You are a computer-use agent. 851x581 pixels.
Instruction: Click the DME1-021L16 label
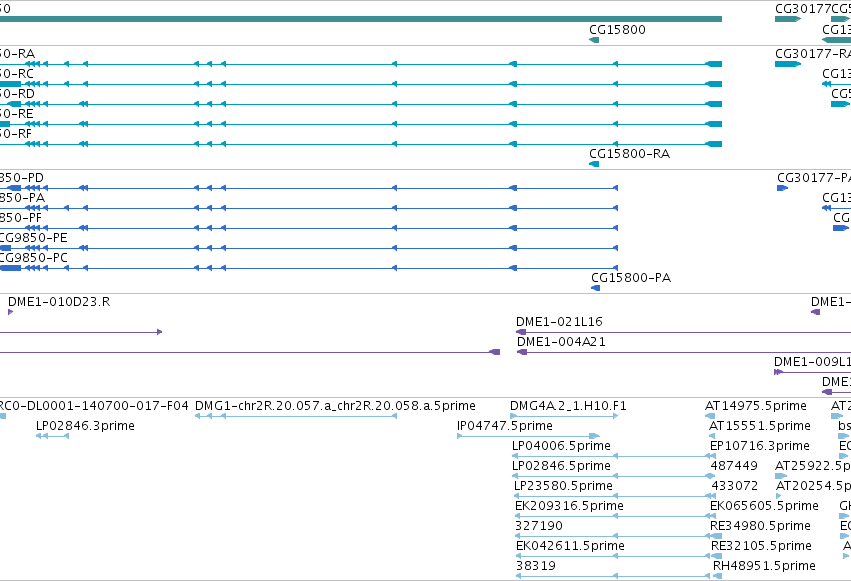pyautogui.click(x=559, y=322)
